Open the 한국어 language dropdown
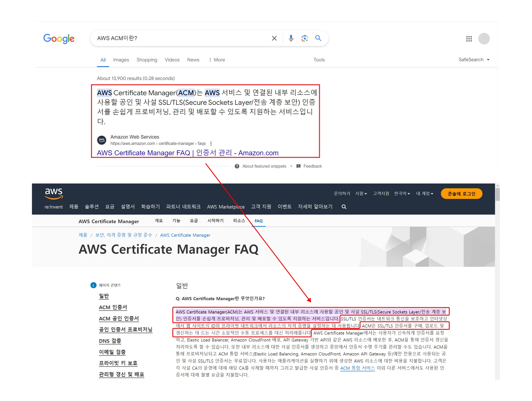The width and height of the screenshot is (532, 401). [402, 193]
